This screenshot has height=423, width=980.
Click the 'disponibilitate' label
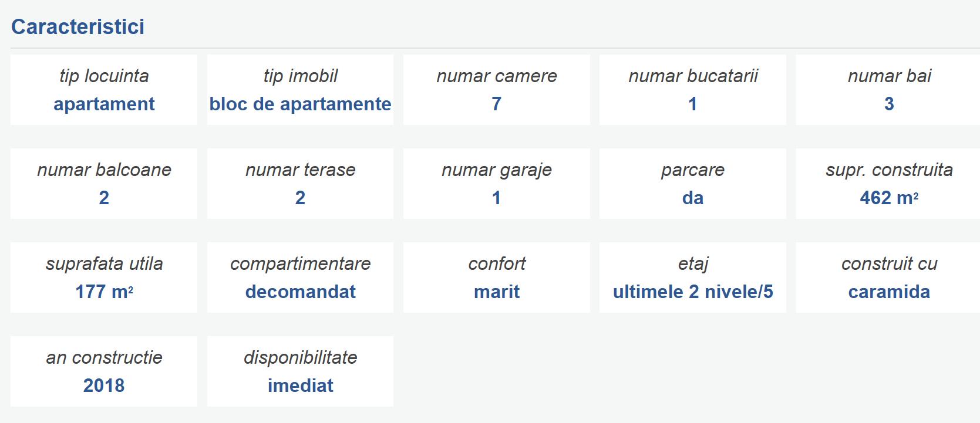click(300, 357)
